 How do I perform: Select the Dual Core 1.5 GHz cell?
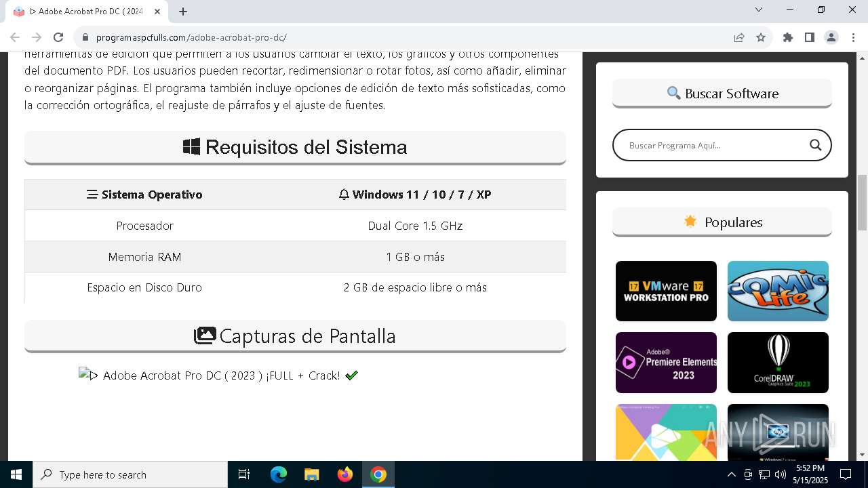point(415,226)
